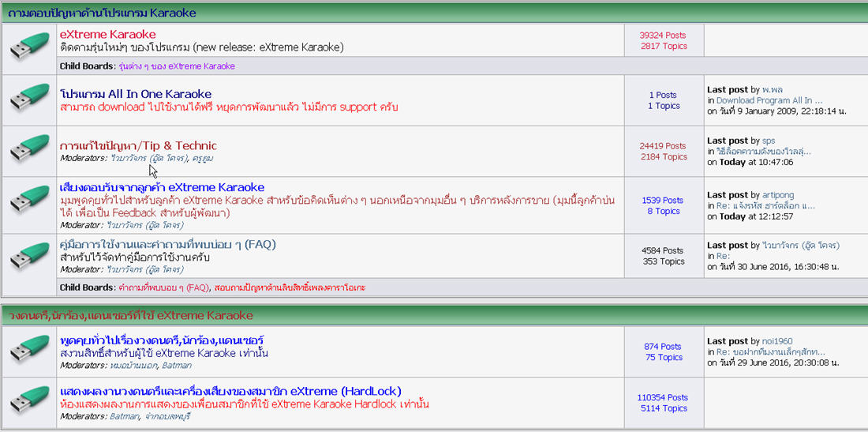
Task: Open moderator จ่ากอบลพบุรี profile
Action: point(168,416)
